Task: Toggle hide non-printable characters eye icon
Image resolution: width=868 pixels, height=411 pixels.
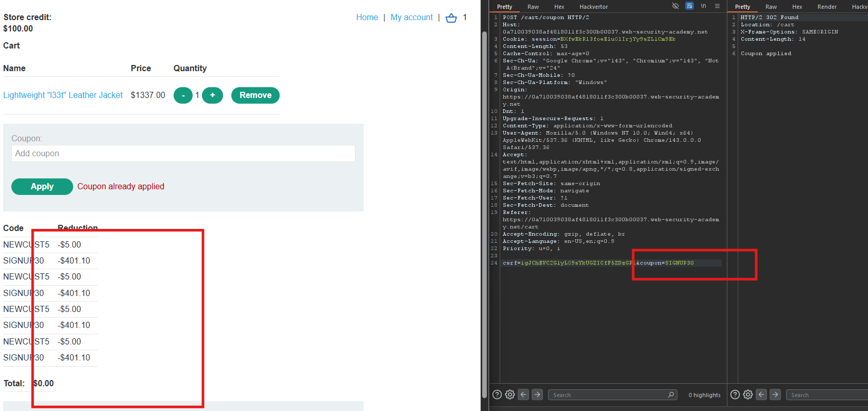Action: click(675, 6)
